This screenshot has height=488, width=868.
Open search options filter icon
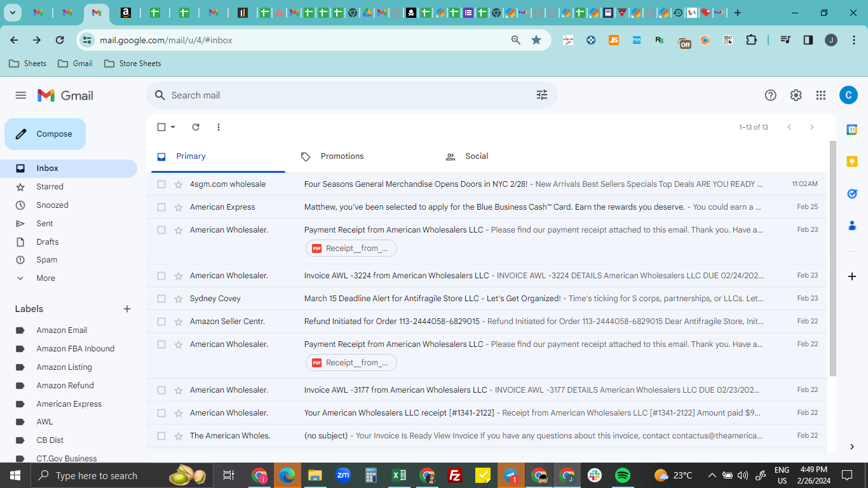pyautogui.click(x=542, y=95)
